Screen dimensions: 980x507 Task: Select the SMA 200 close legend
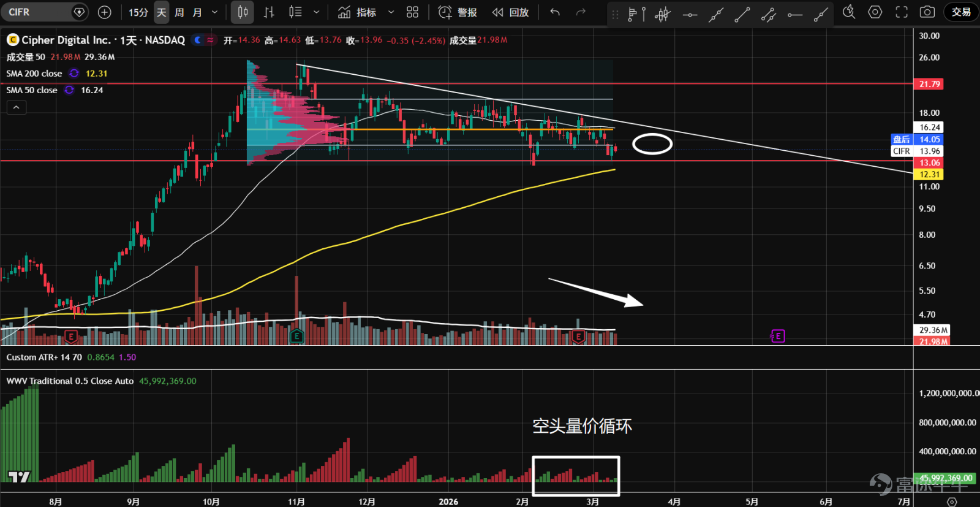pyautogui.click(x=34, y=74)
